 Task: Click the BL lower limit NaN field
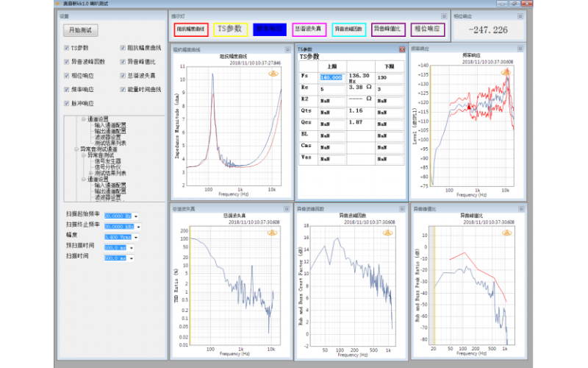[x=390, y=136]
